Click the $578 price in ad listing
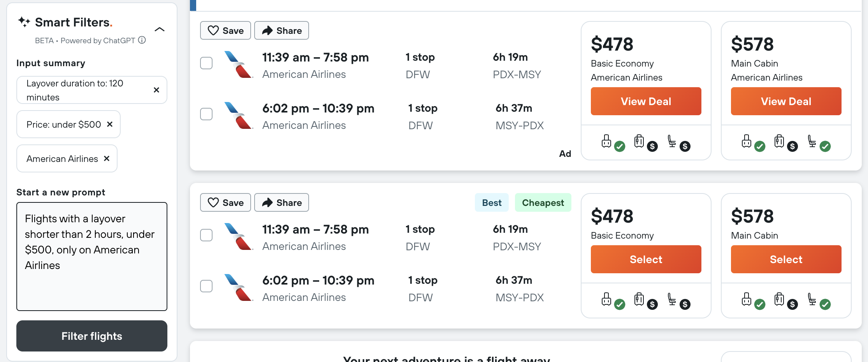Image resolution: width=868 pixels, height=362 pixels. [752, 44]
